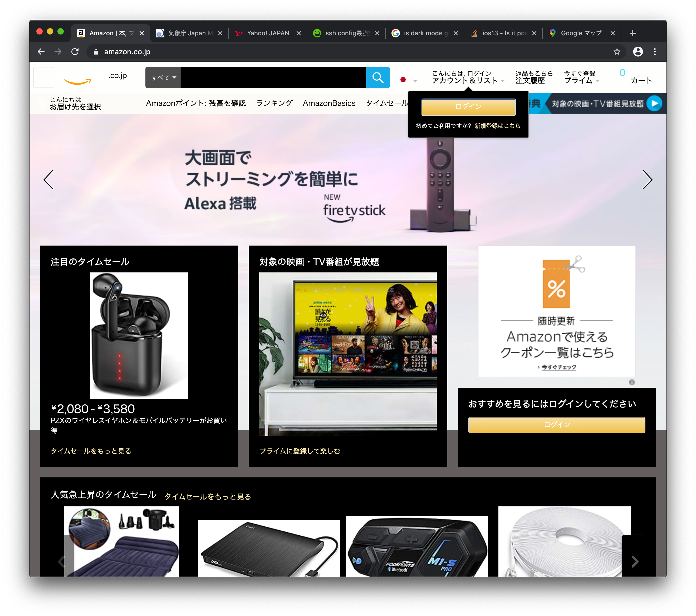The height and width of the screenshot is (616, 696).
Task: Click the Japan flag language icon
Action: [x=403, y=80]
